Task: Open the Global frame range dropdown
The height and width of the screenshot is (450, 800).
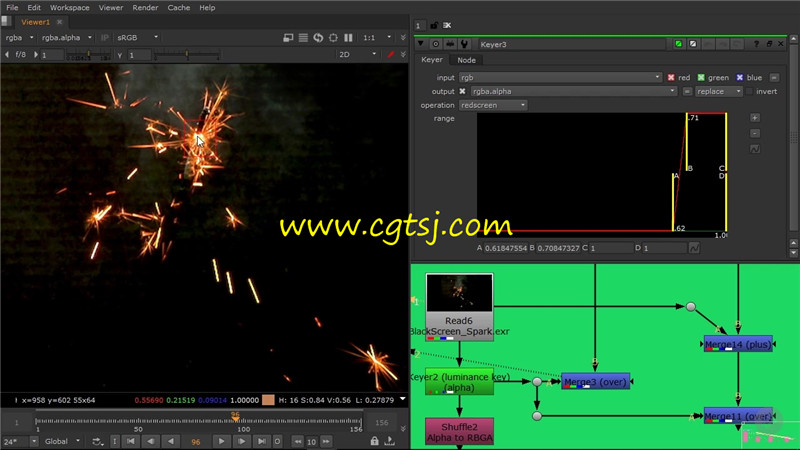Action: pos(62,441)
